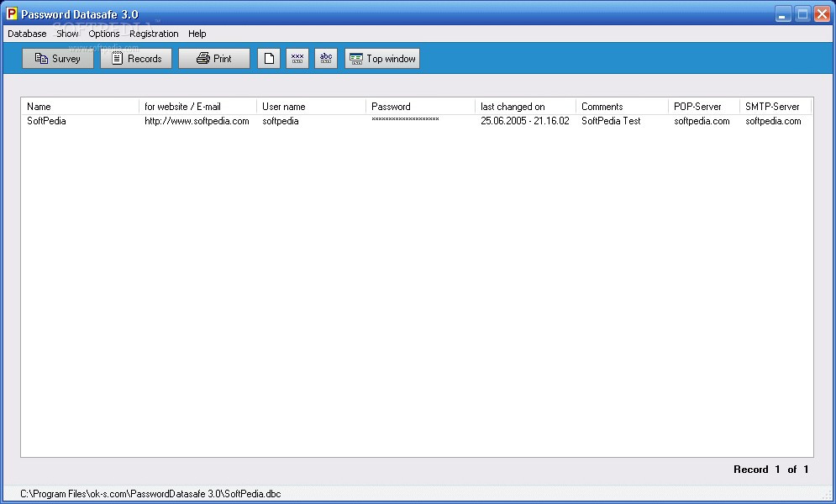Click the SoftPedia.dbc file path in status bar

150,494
